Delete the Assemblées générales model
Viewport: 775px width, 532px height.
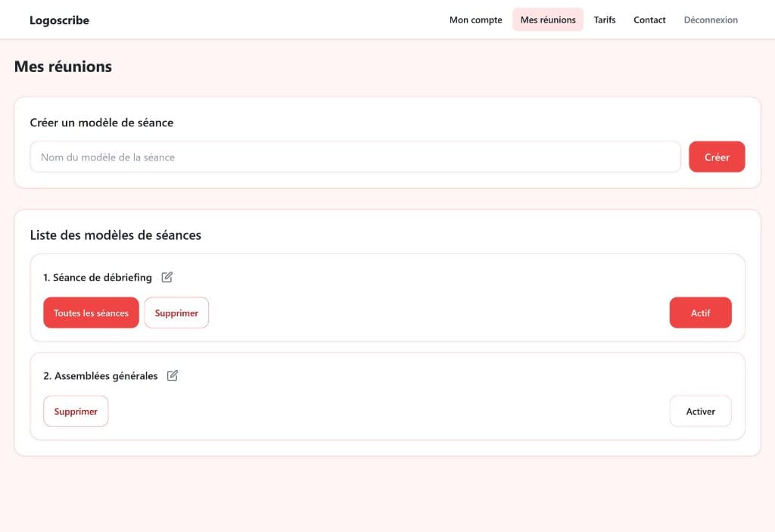[x=76, y=411]
